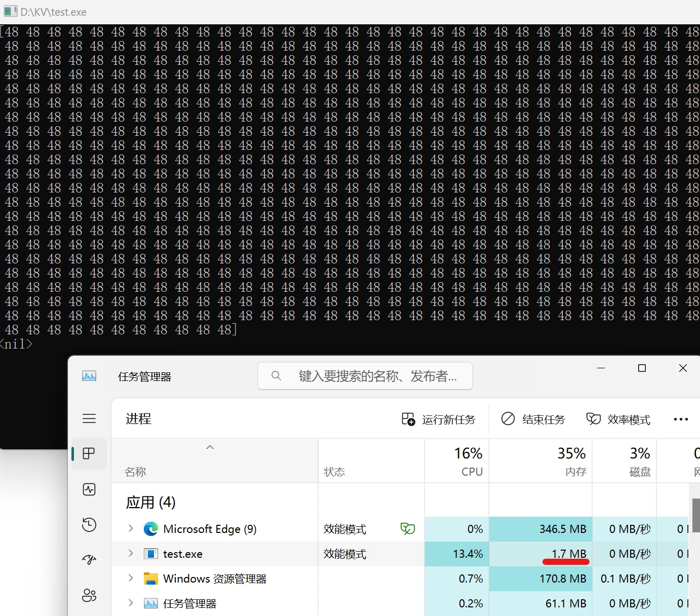This screenshot has width=700, height=616.
Task: Click 任务管理器 memory value 61.1 MB
Action: tap(566, 603)
